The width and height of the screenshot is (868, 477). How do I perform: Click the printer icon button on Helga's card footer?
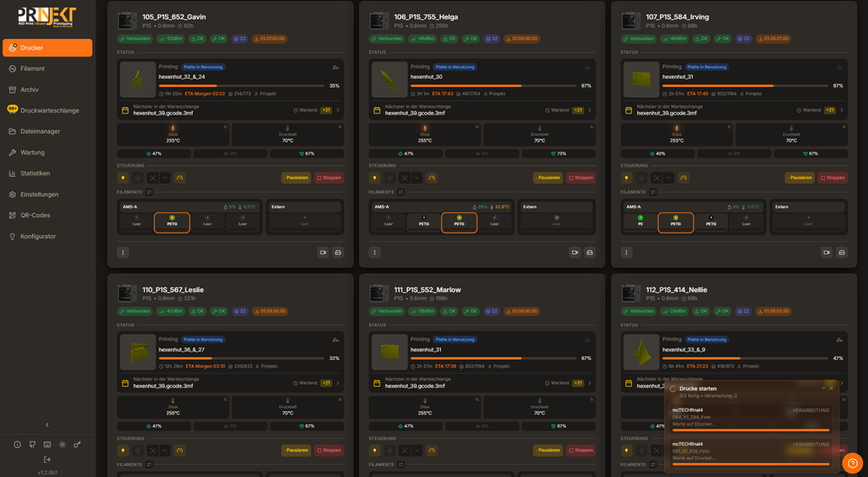589,252
